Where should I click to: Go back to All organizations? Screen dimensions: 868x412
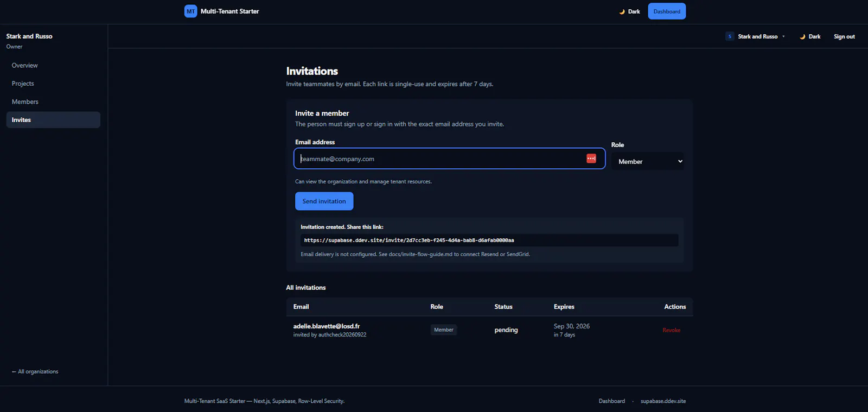(x=35, y=371)
